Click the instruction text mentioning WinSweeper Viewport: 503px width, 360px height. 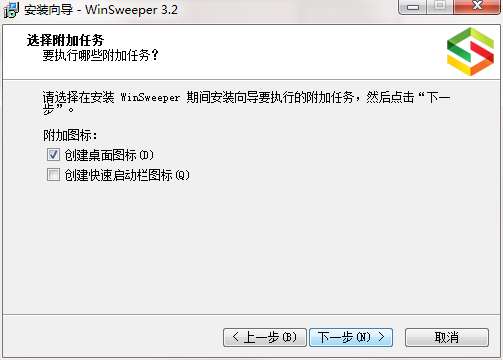click(x=247, y=103)
